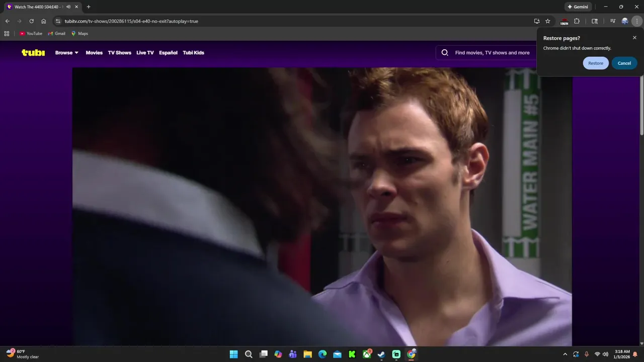The image size is (644, 362).
Task: Reload the Tubi page
Action: 31,21
